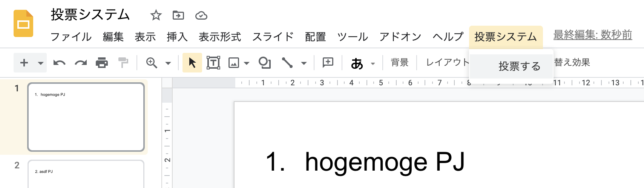
Task: Expand the image insert dropdown arrow
Action: [247, 63]
